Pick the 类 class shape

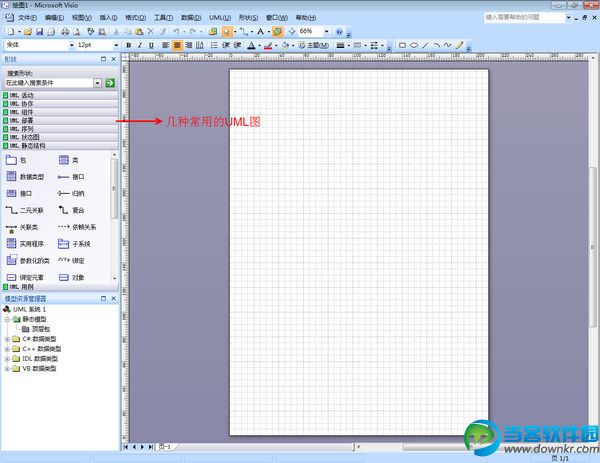point(69,160)
